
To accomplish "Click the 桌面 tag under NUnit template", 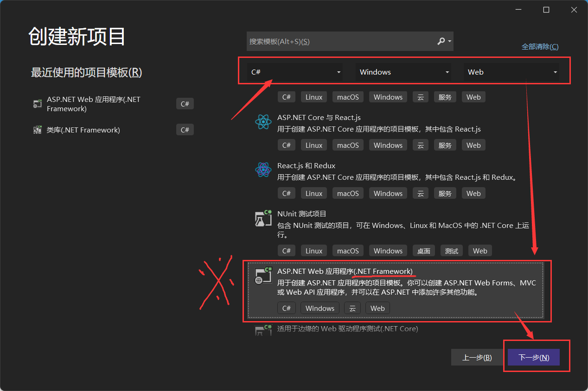I will click(424, 251).
